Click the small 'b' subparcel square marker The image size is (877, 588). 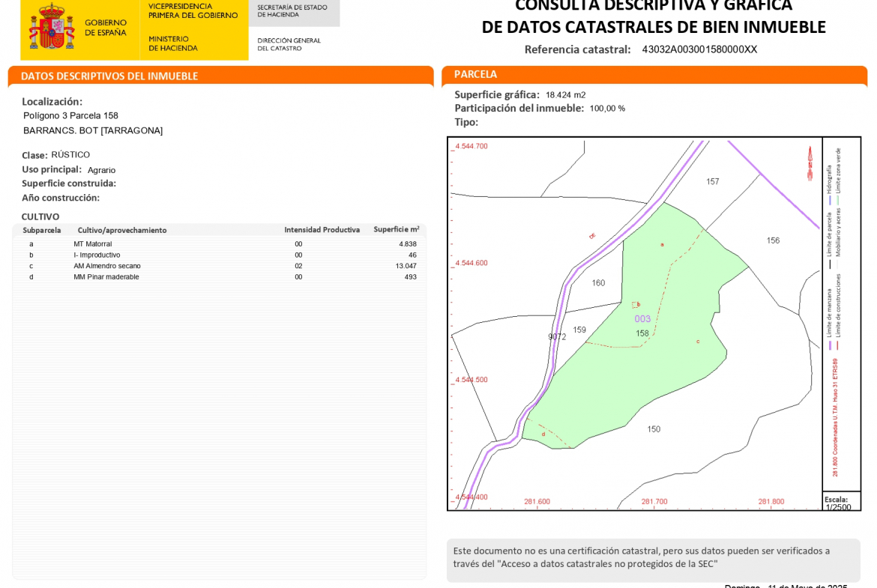(x=636, y=304)
